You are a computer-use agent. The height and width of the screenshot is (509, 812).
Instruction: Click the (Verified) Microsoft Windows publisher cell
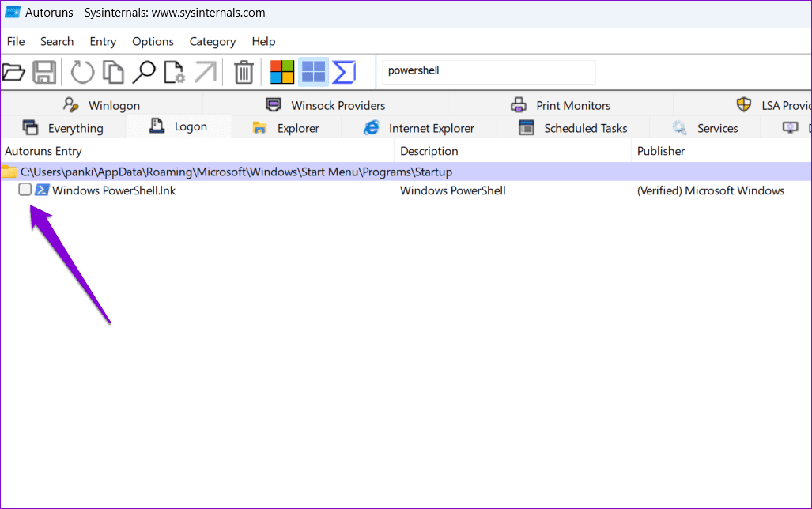tap(711, 190)
